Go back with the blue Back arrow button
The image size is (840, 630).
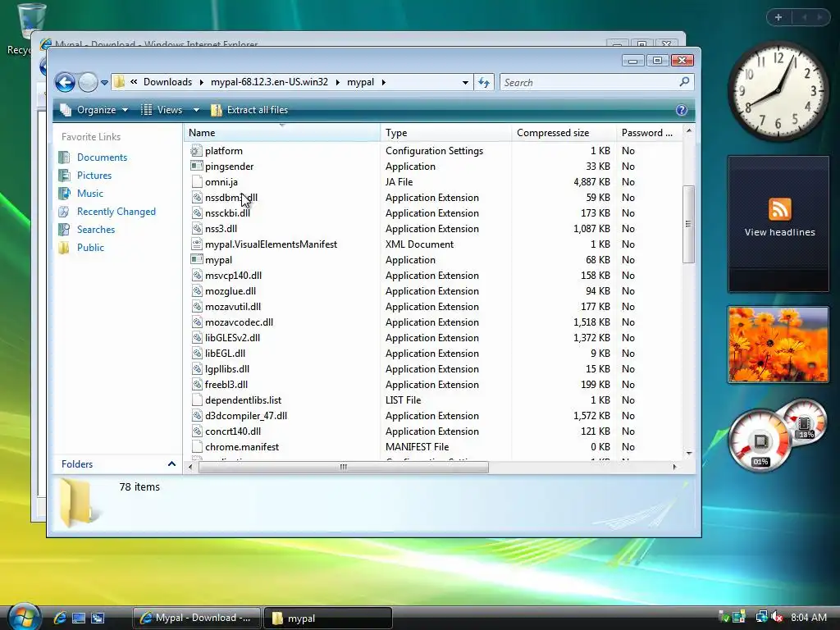[x=65, y=83]
